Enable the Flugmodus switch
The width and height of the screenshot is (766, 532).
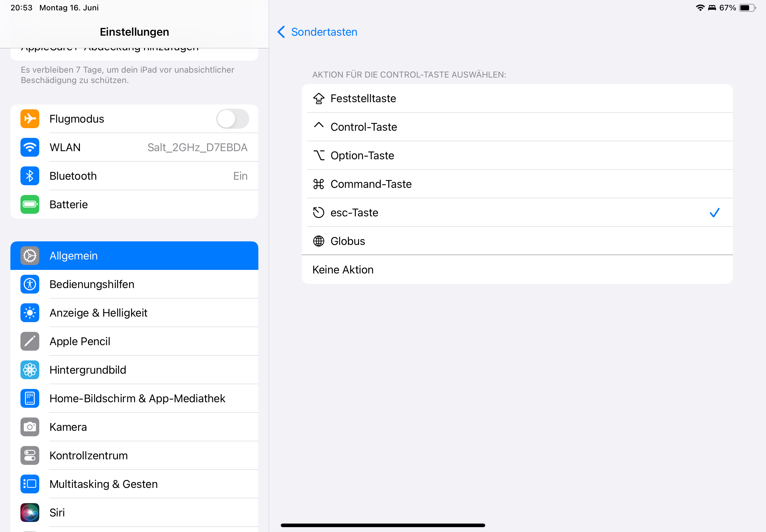tap(232, 119)
